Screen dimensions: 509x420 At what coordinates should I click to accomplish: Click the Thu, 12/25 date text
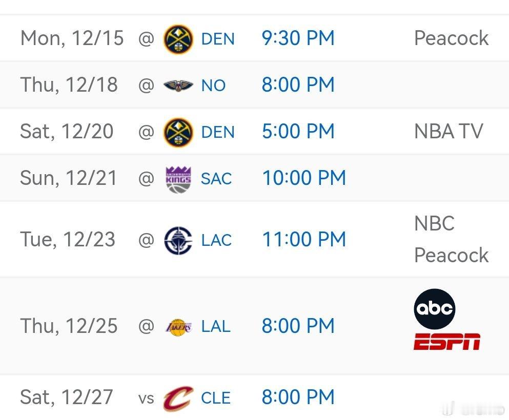click(69, 326)
